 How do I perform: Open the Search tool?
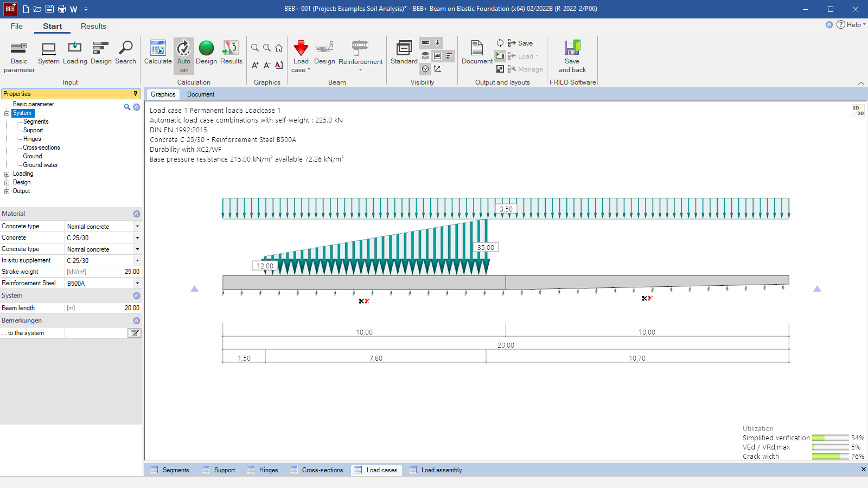125,53
